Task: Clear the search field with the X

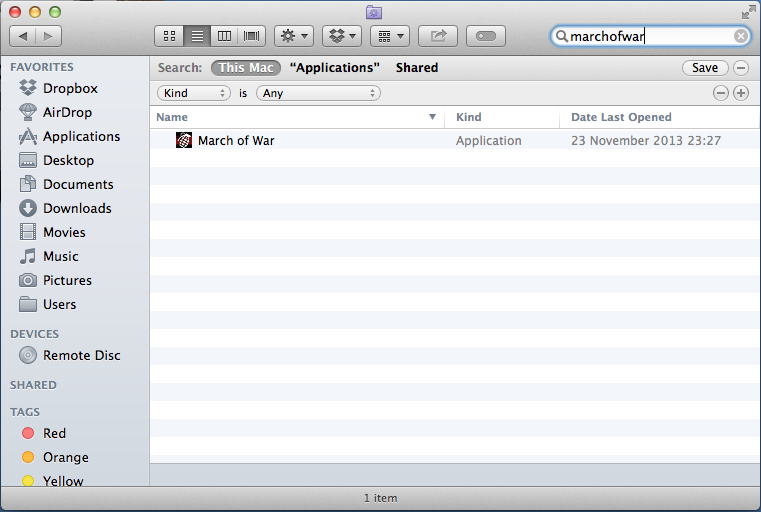Action: click(741, 36)
